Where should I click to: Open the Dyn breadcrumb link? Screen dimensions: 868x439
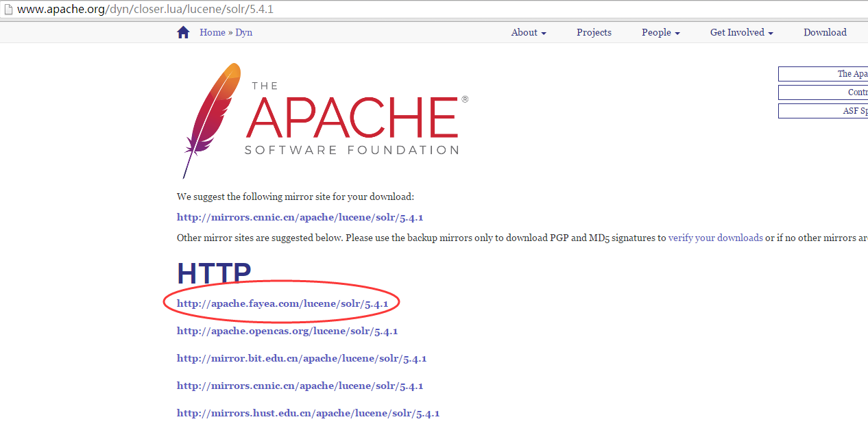pos(244,32)
